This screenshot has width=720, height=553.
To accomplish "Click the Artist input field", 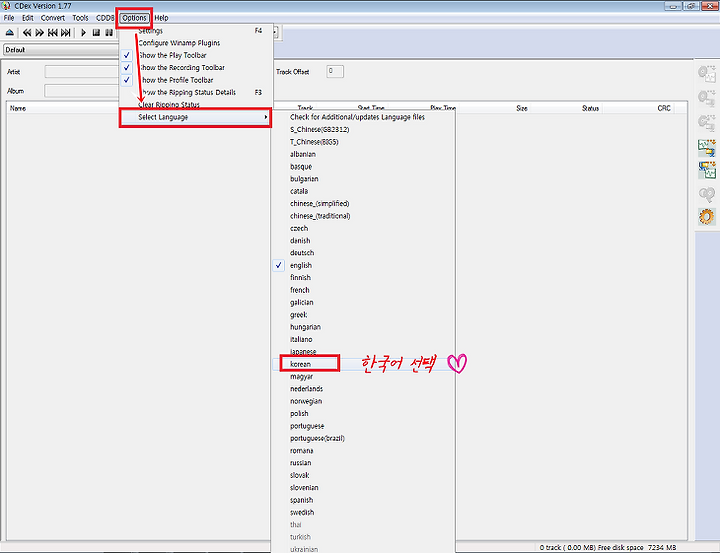I will click(x=82, y=72).
